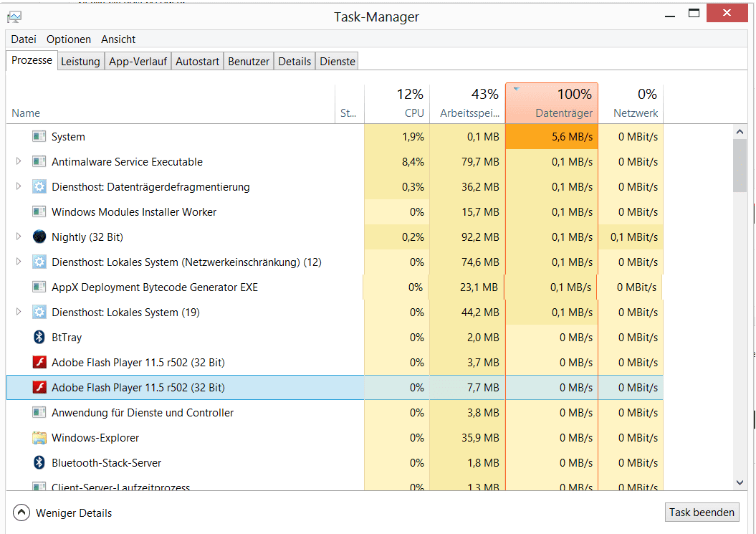Screen dimensions: 756x534
Task: Sort by the St... status column header
Action: (x=349, y=104)
